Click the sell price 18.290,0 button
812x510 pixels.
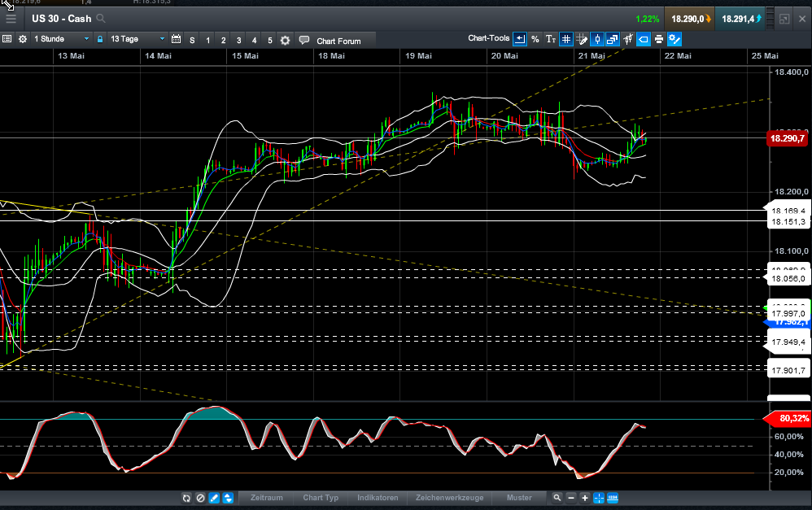pos(688,18)
